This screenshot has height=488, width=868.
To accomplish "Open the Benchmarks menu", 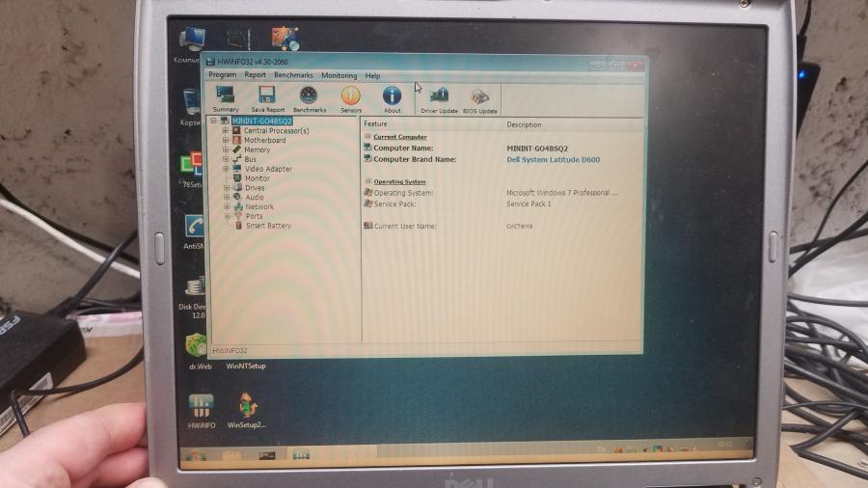I will tap(293, 75).
